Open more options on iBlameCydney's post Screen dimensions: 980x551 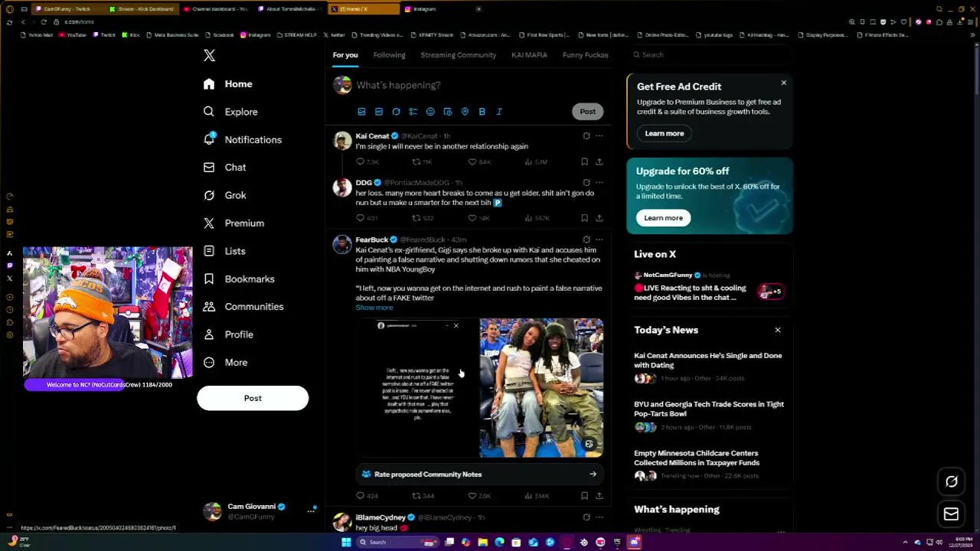coord(599,517)
